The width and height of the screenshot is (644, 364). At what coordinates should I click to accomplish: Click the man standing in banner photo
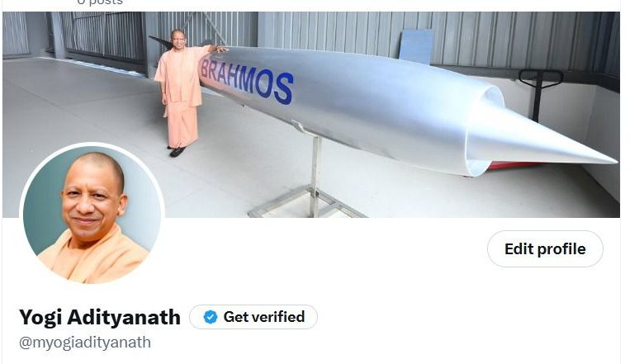182,92
